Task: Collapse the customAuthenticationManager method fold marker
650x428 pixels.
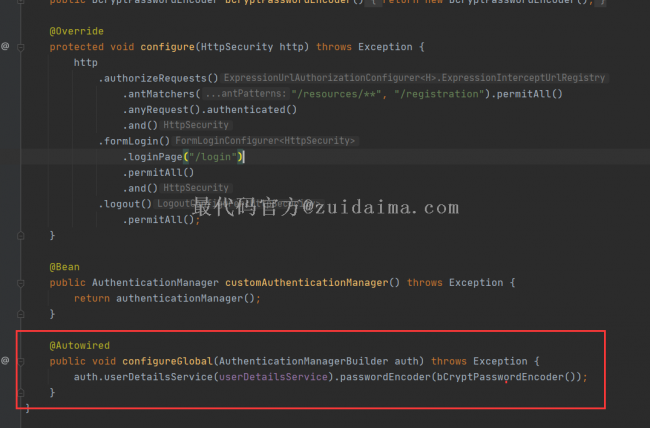Action: click(20, 282)
